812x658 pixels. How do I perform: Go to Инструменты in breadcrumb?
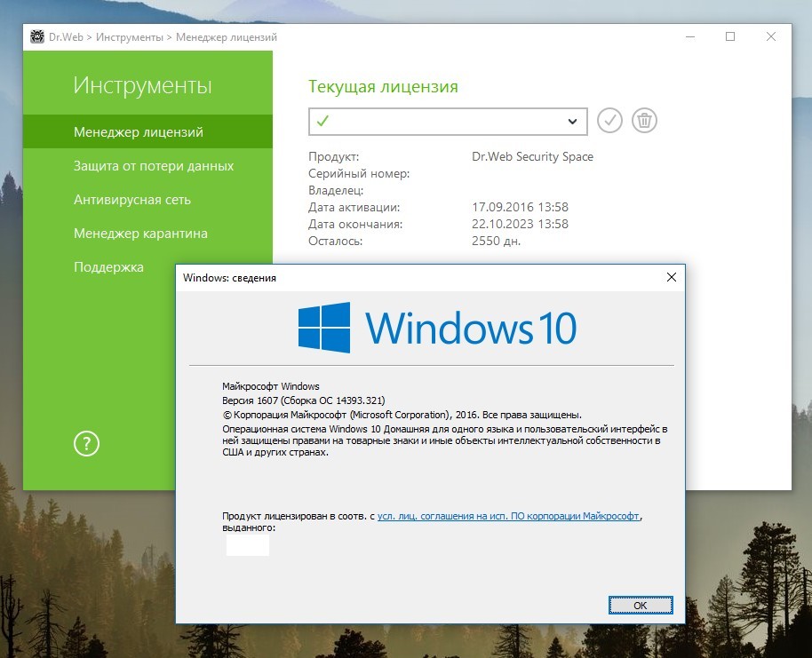tap(130, 37)
